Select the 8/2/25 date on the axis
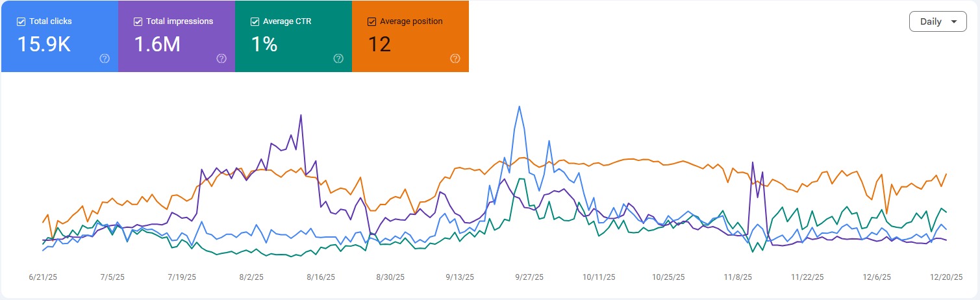980x300 pixels. tap(251, 277)
